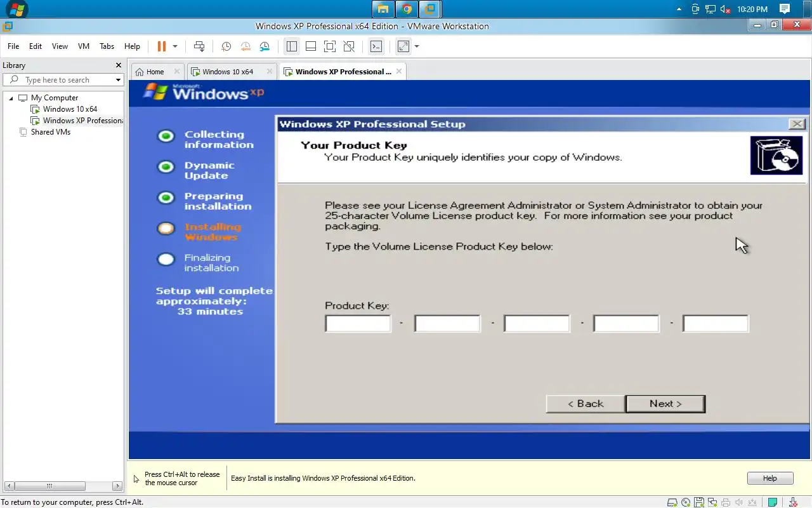The image size is (812, 508).
Task: Open the Help menu
Action: pyautogui.click(x=132, y=46)
